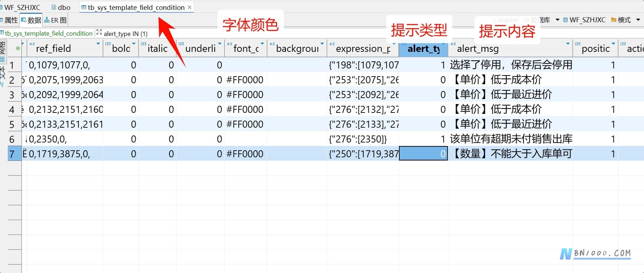Viewport: 644px width, 273px height.
Task: Click '该单位有超期未付销售出库' message cell
Action: pos(511,139)
